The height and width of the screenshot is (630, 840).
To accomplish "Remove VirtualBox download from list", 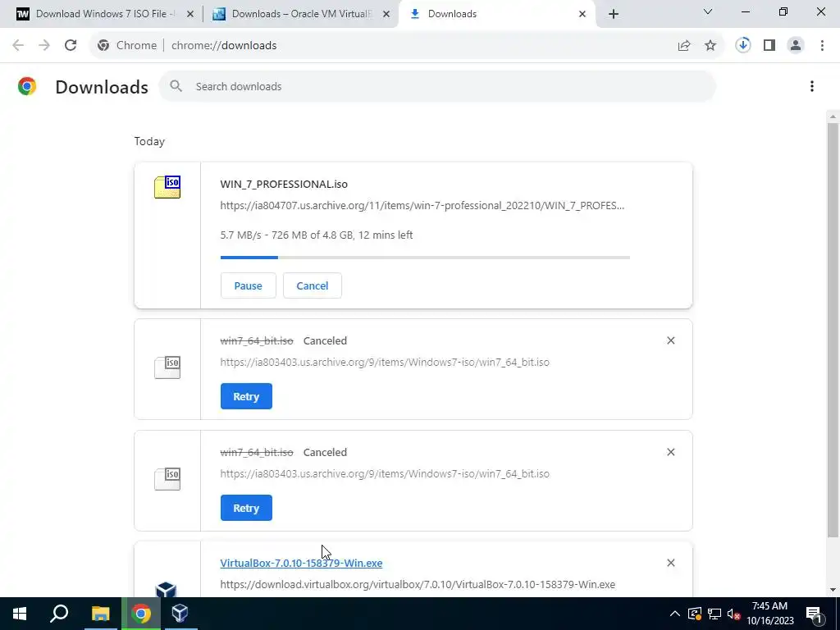I will [x=671, y=563].
